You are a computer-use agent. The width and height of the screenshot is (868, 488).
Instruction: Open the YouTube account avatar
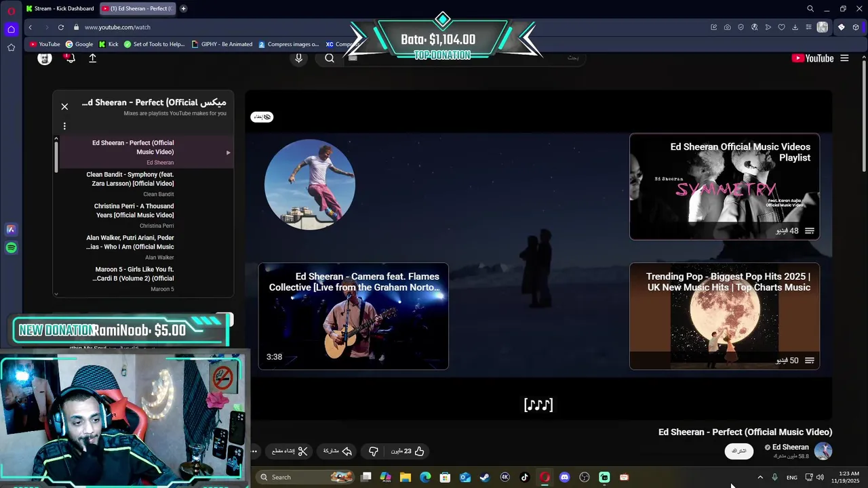click(x=45, y=58)
